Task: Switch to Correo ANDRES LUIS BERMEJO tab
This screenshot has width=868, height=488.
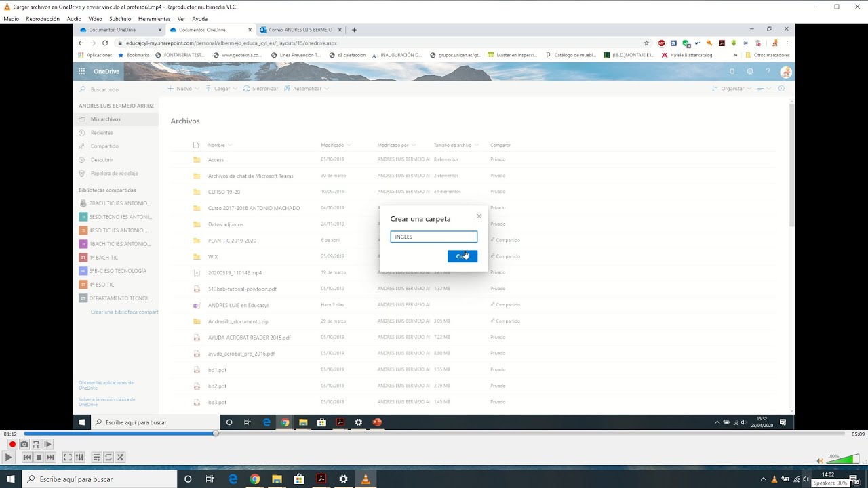Action: [x=300, y=30]
